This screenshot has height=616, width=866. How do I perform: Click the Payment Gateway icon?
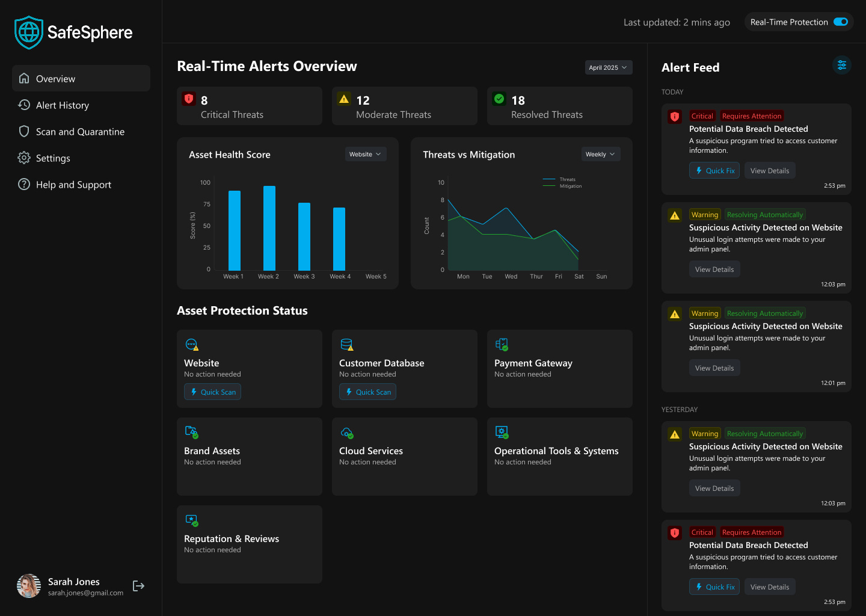(502, 344)
